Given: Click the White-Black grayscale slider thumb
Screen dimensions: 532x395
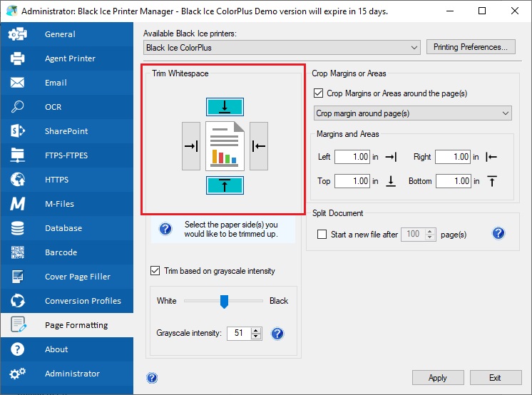Looking at the screenshot, I should point(224,302).
